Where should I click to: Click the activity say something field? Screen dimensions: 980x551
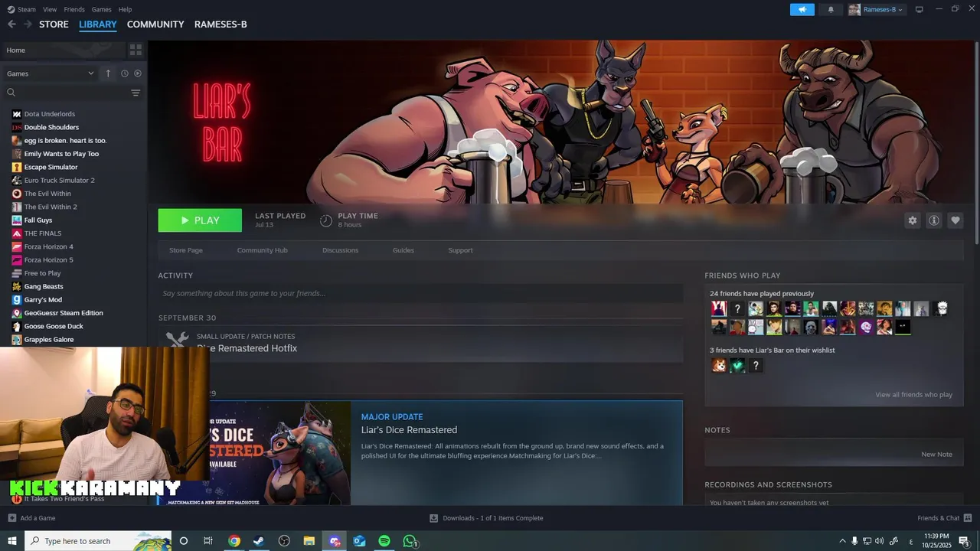tap(420, 293)
